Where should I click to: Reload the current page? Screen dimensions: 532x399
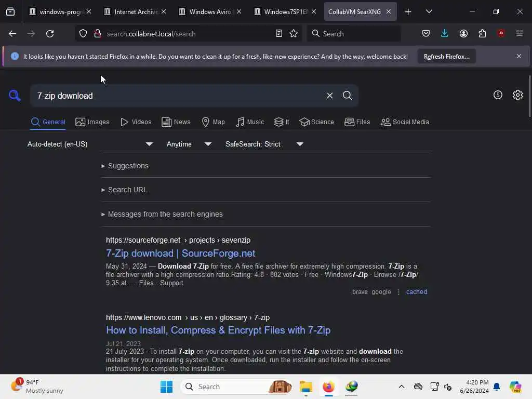50,34
